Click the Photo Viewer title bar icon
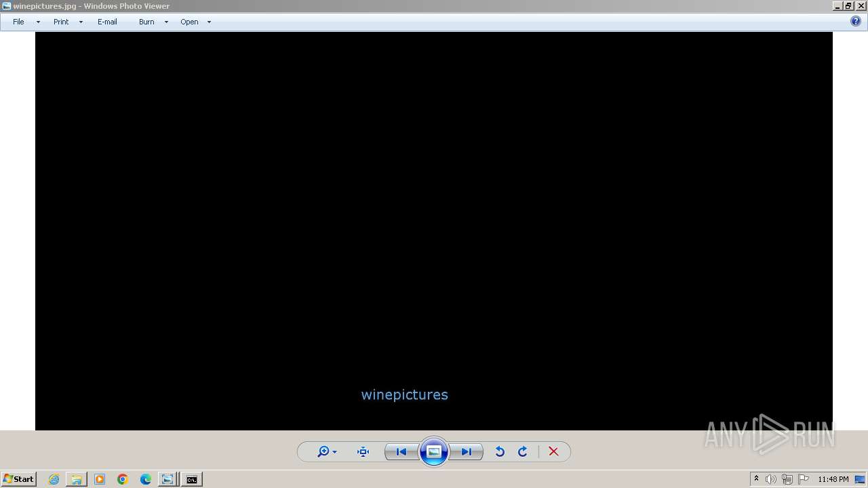The height and width of the screenshot is (488, 868). click(x=6, y=5)
